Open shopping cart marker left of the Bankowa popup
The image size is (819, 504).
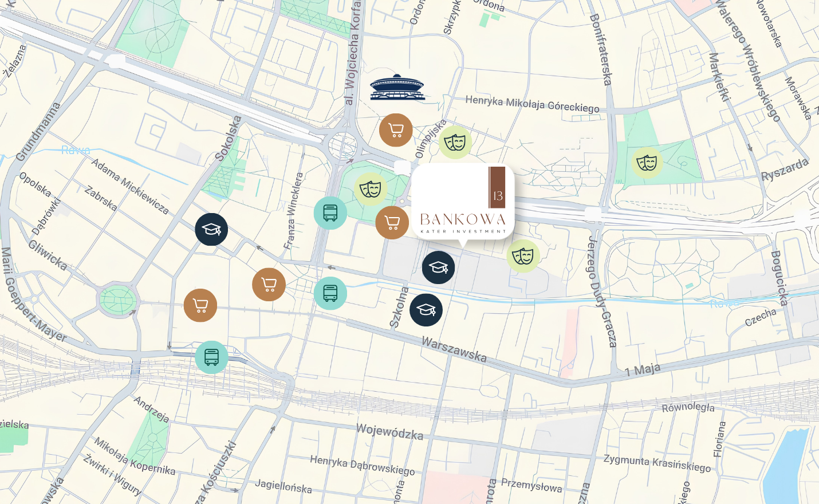392,222
